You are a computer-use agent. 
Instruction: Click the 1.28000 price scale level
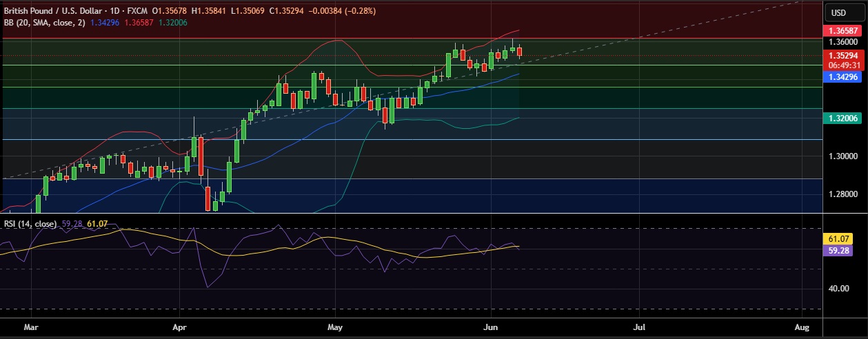pos(842,194)
